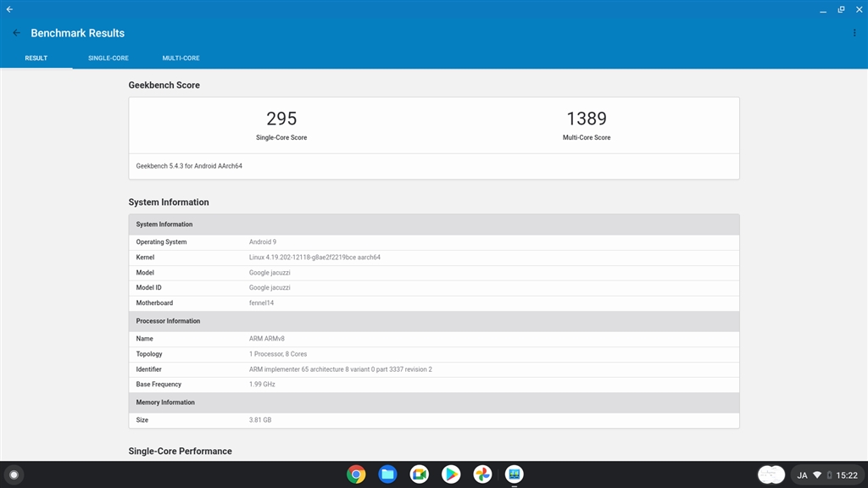The image size is (868, 488).
Task: Select the Topology row label
Action: tap(149, 354)
